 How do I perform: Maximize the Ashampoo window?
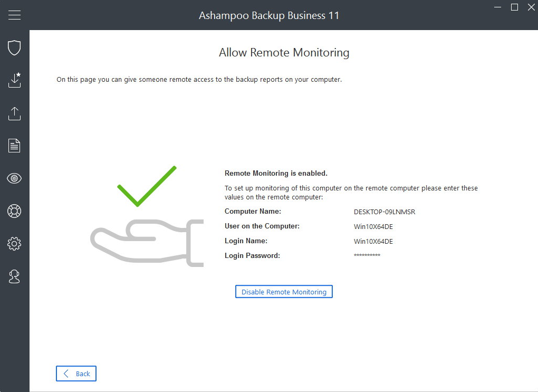tap(515, 7)
